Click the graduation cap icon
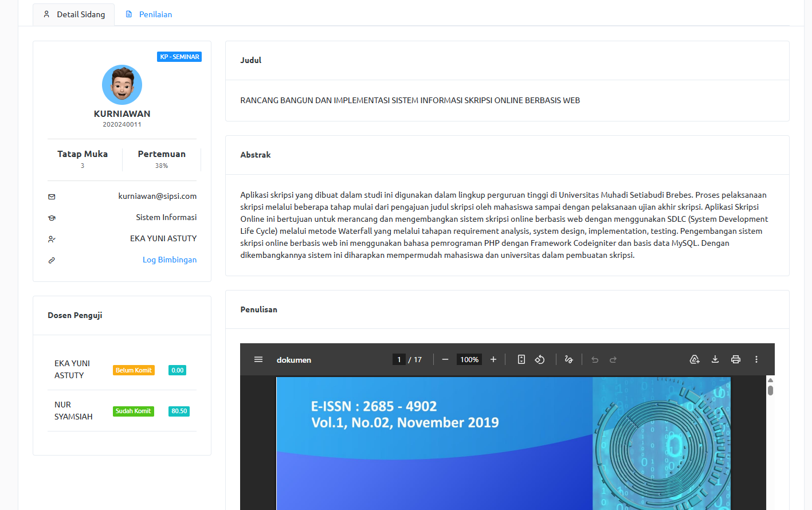Viewport: 812px width, 510px height. click(x=52, y=218)
